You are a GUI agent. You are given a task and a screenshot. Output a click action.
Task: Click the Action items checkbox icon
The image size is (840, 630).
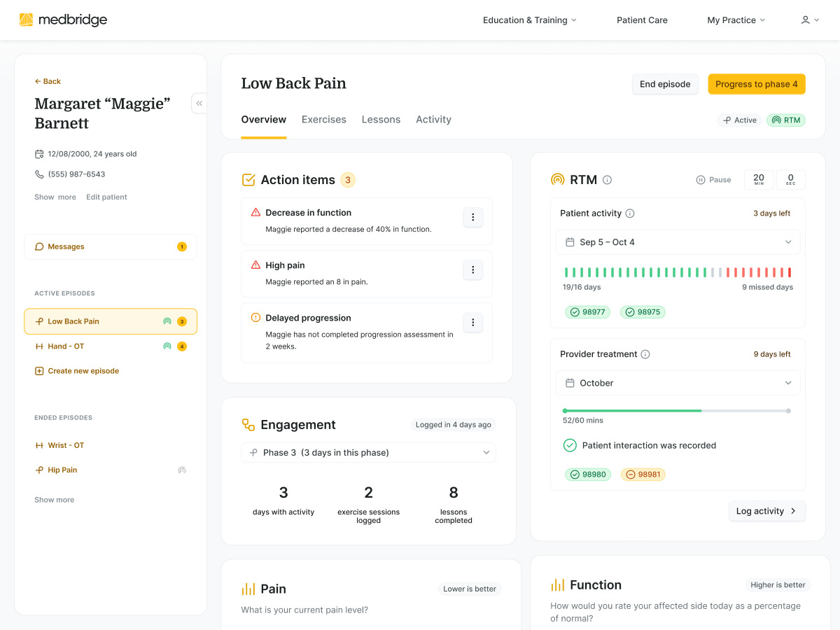[248, 180]
